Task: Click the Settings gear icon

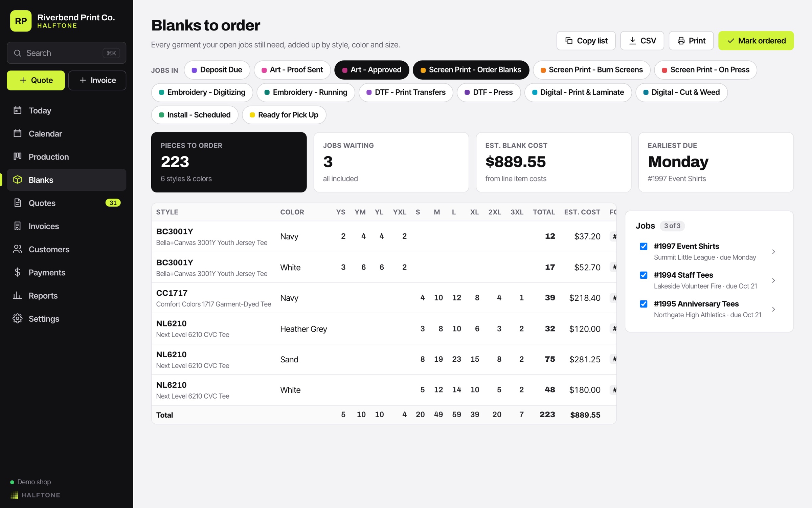Action: pos(17,319)
